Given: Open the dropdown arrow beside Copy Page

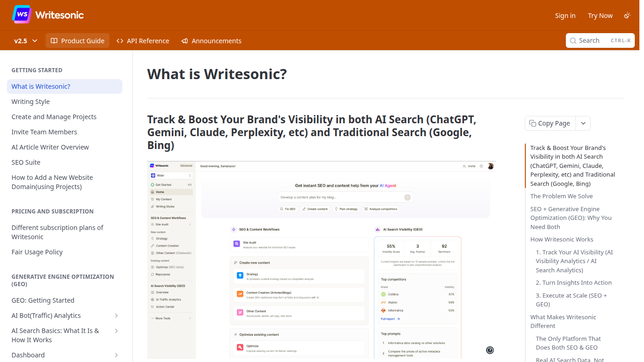Looking at the screenshot, I should [583, 123].
